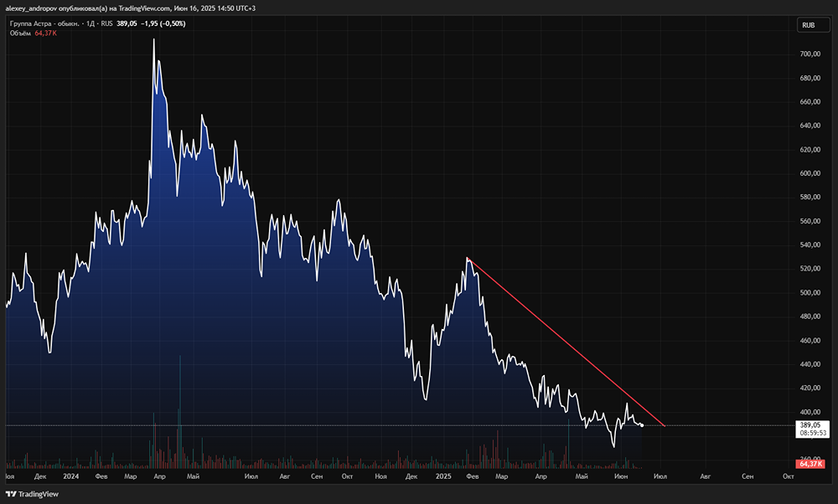Click the 2025 year label on time axis
The width and height of the screenshot is (838, 504).
pyautogui.click(x=443, y=476)
